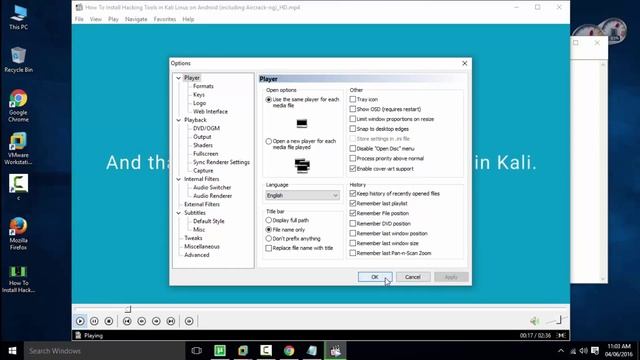Screen dimensions: 640x360
Task: Click the Windows Start button
Action: [12, 351]
